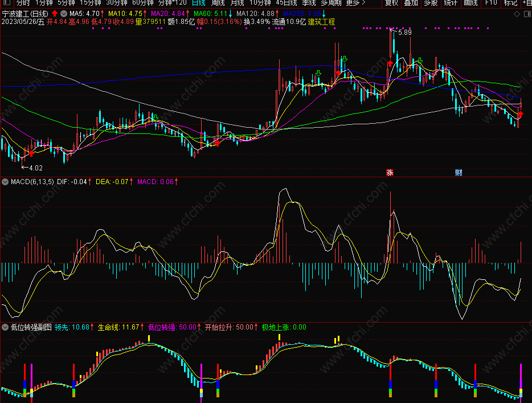Select the 1分钟 period tab

click(44, 3)
